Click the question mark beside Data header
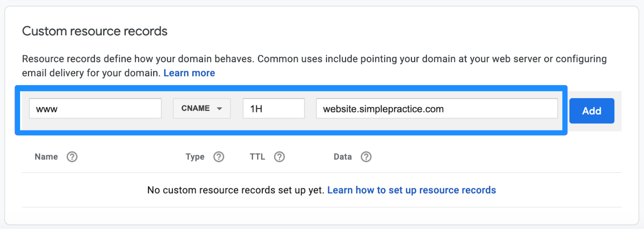Image resolution: width=644 pixels, height=229 pixels. tap(366, 157)
